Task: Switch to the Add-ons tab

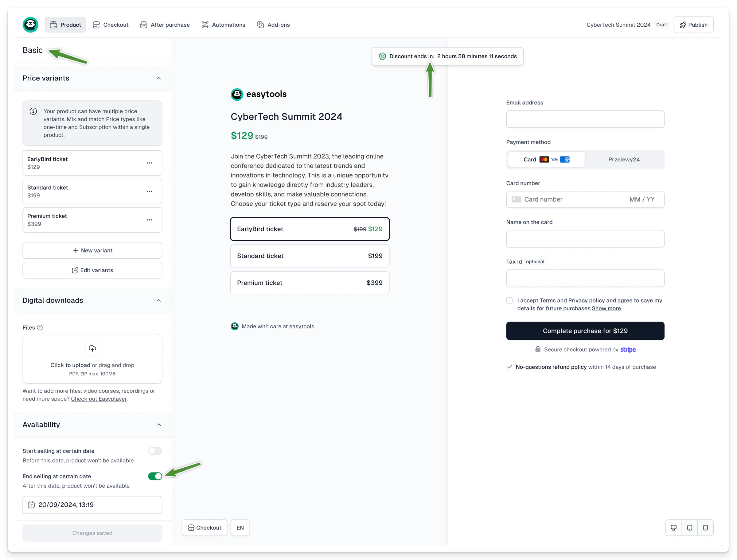Action: pos(274,25)
